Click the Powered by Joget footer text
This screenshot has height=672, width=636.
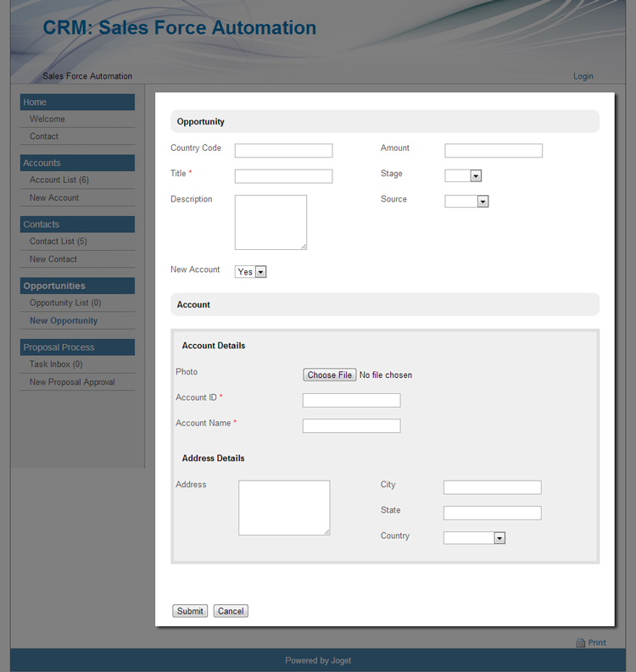[318, 660]
